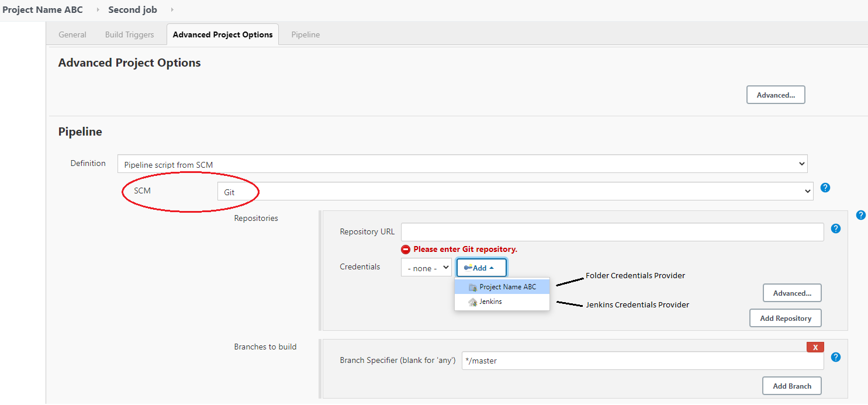This screenshot has width=868, height=405.
Task: Click the Add Branch button
Action: point(791,386)
